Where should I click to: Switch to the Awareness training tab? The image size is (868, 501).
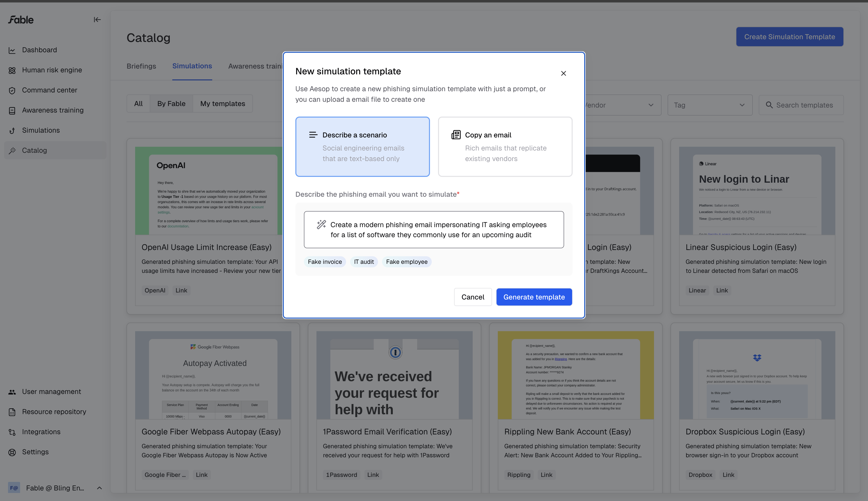255,66
